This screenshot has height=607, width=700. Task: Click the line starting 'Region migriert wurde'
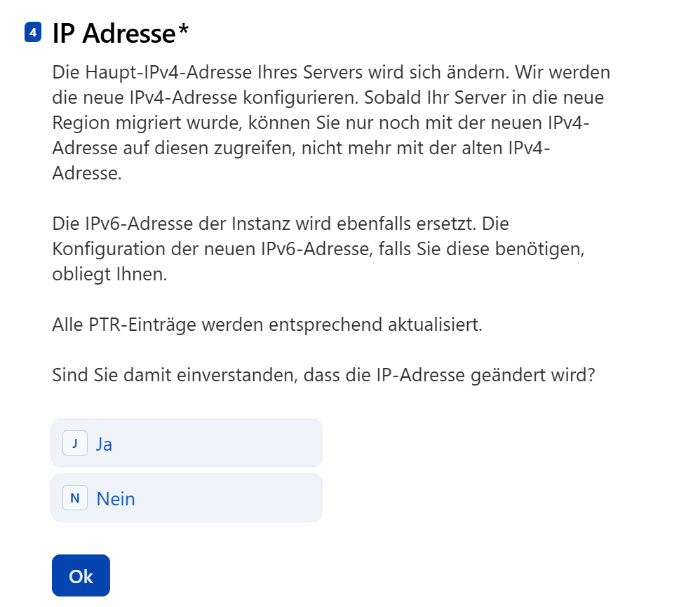321,123
